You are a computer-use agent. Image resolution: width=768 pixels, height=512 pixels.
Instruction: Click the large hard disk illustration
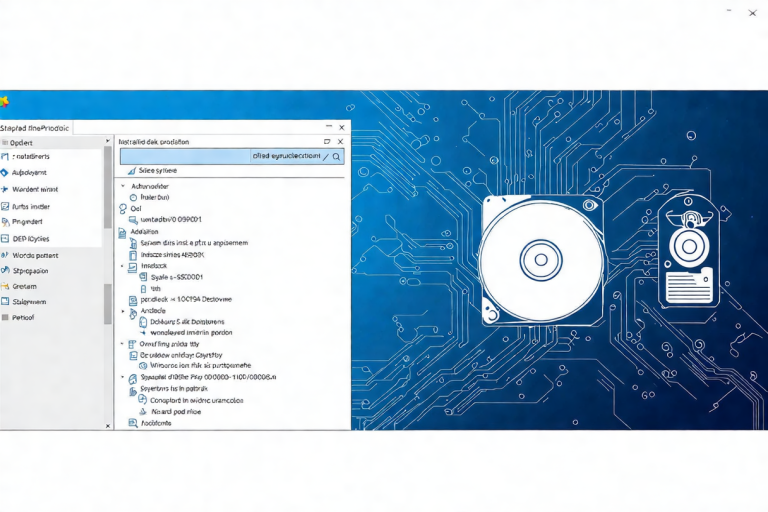point(541,258)
